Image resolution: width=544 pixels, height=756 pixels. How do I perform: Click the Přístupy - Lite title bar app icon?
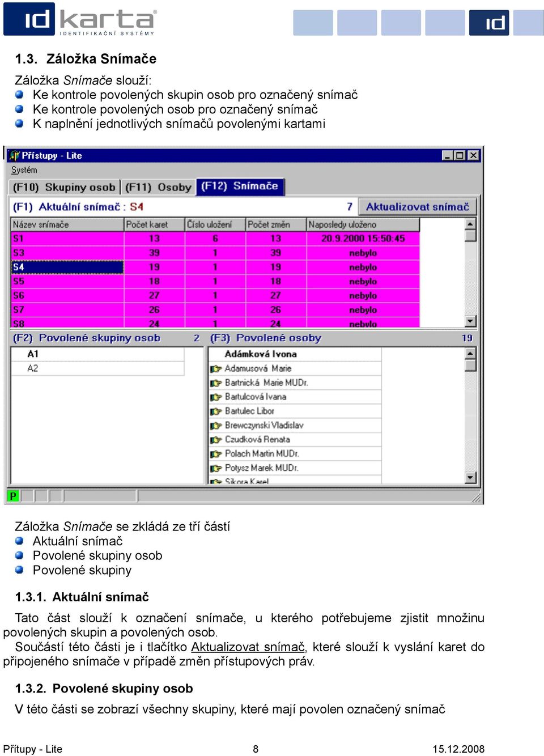coord(15,155)
